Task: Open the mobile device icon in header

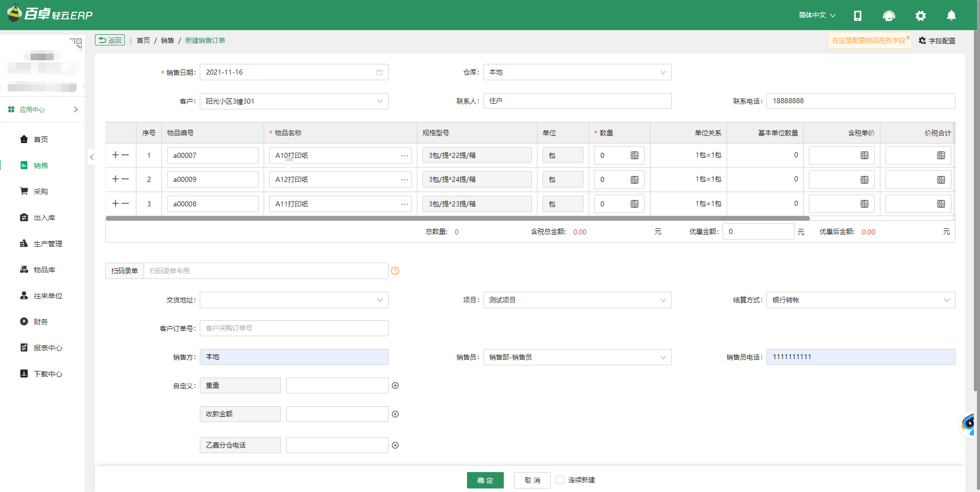Action: pos(858,16)
